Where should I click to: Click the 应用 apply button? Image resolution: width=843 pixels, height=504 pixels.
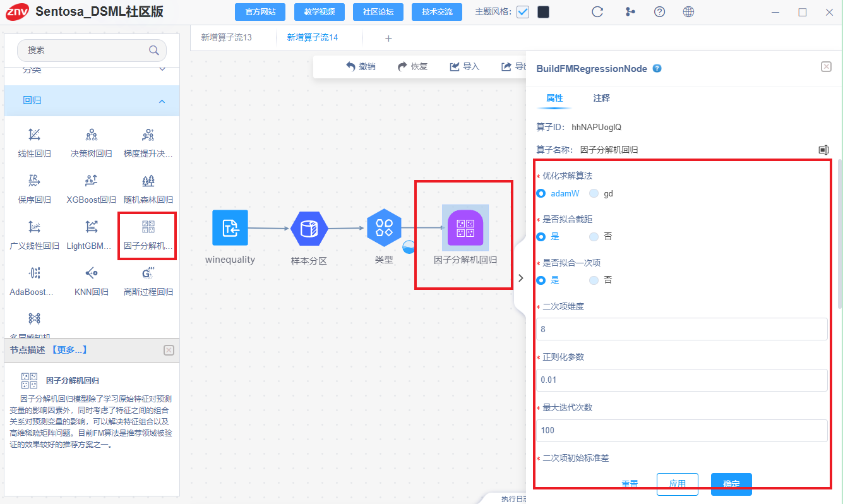678,484
